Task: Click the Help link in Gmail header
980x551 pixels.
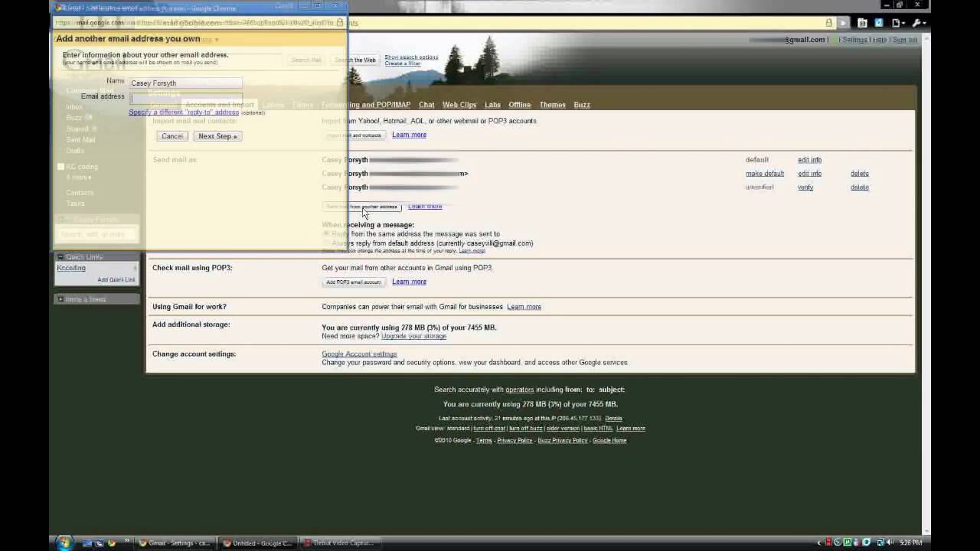Action: 880,40
